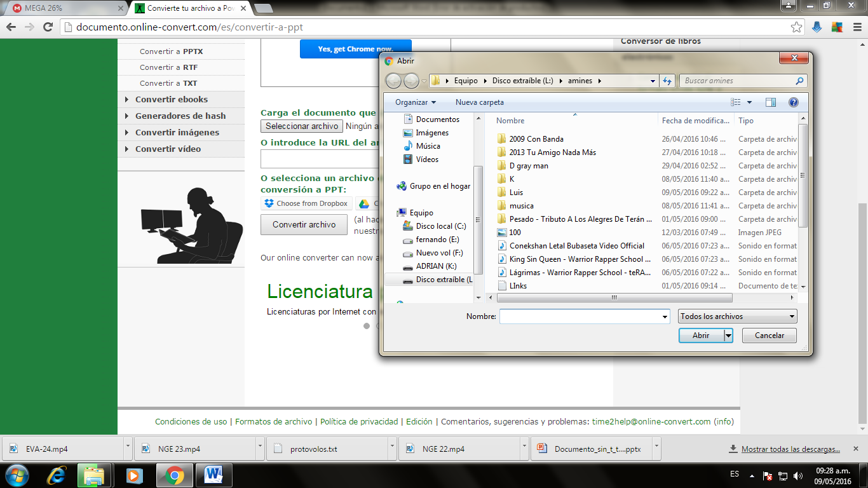This screenshot has height=488, width=868.
Task: Expand the Organizar menu
Action: pos(414,102)
